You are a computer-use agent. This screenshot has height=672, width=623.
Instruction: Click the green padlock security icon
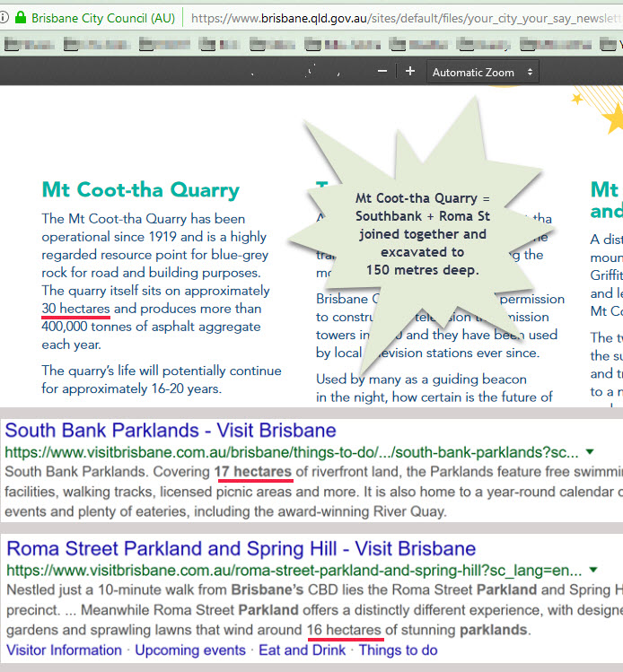pyautogui.click(x=20, y=17)
